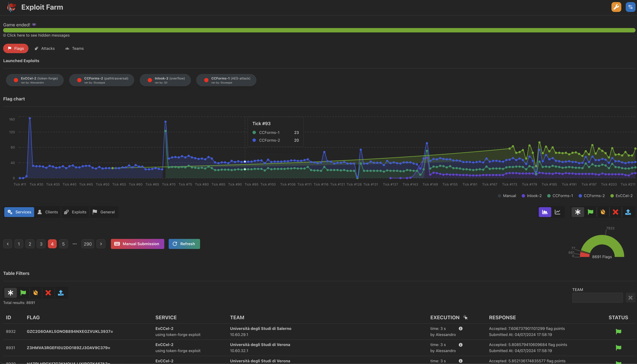Switch to the Attacks tab
The image size is (637, 364).
[45, 48]
